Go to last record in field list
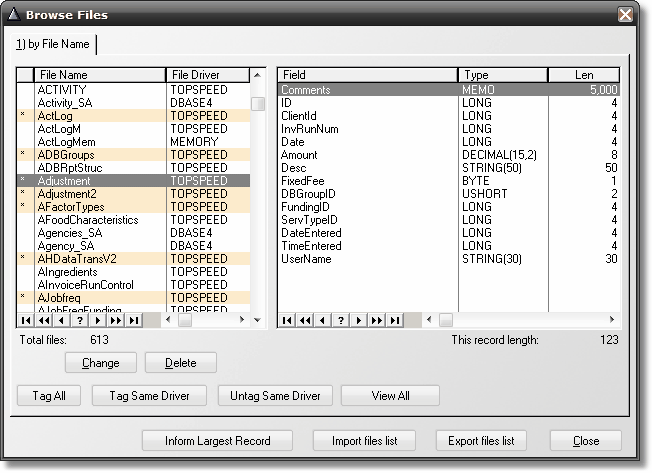 point(394,320)
